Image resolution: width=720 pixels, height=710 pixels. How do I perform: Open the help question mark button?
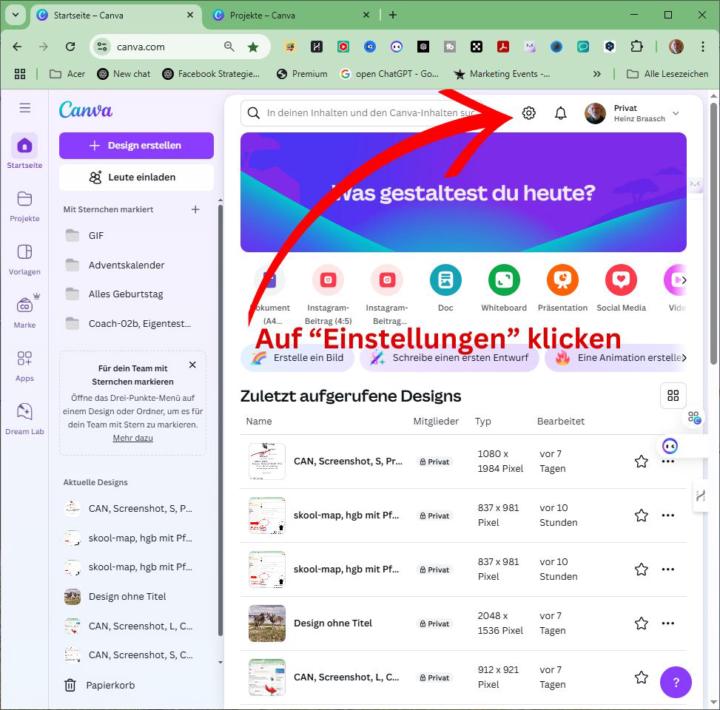tap(675, 682)
